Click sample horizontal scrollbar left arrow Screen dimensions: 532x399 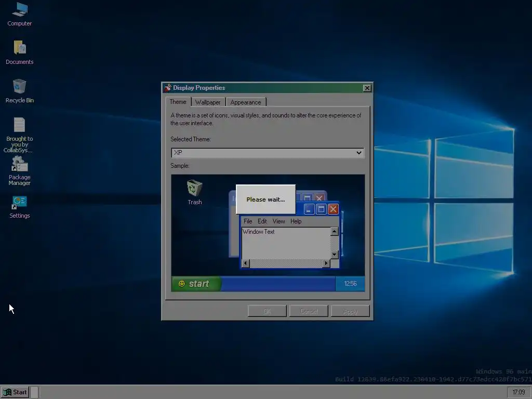[x=246, y=263]
